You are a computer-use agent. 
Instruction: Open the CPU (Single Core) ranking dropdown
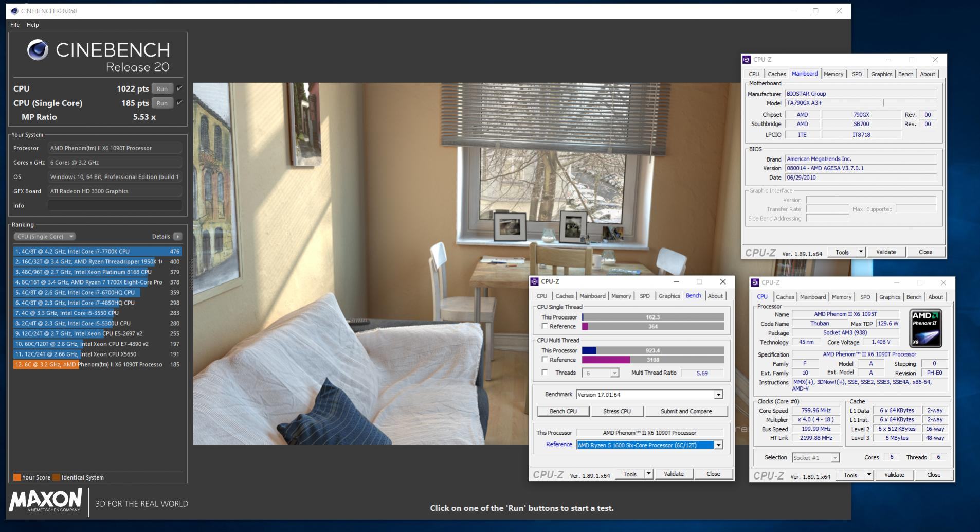(x=45, y=237)
